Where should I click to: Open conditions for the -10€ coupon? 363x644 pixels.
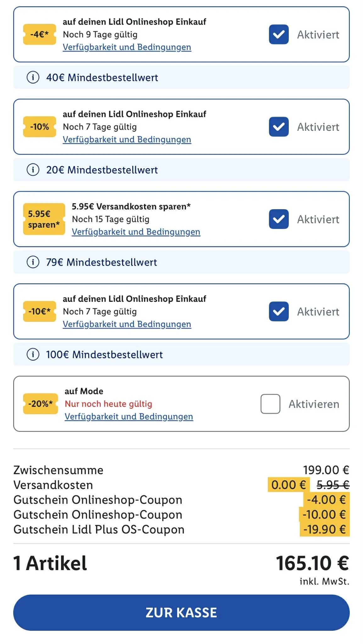127,324
